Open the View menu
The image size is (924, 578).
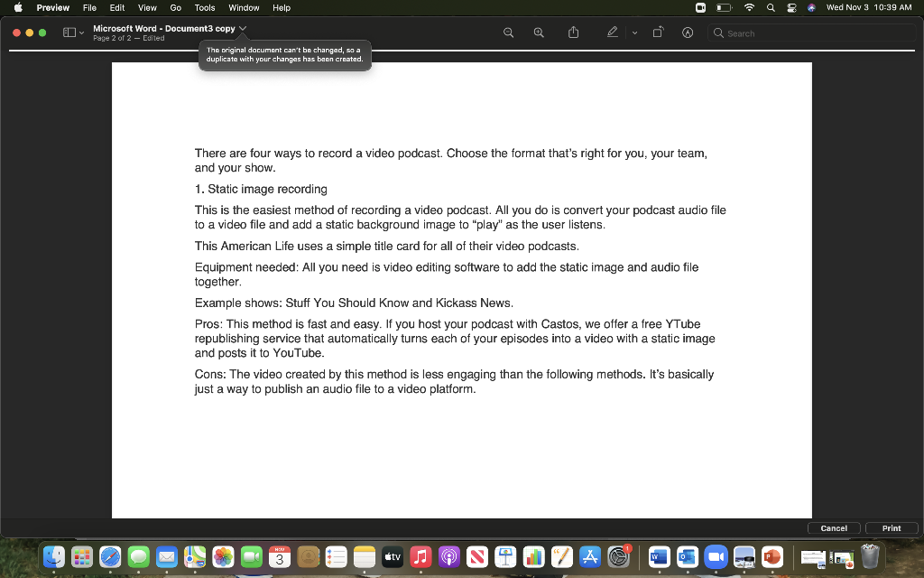[146, 8]
